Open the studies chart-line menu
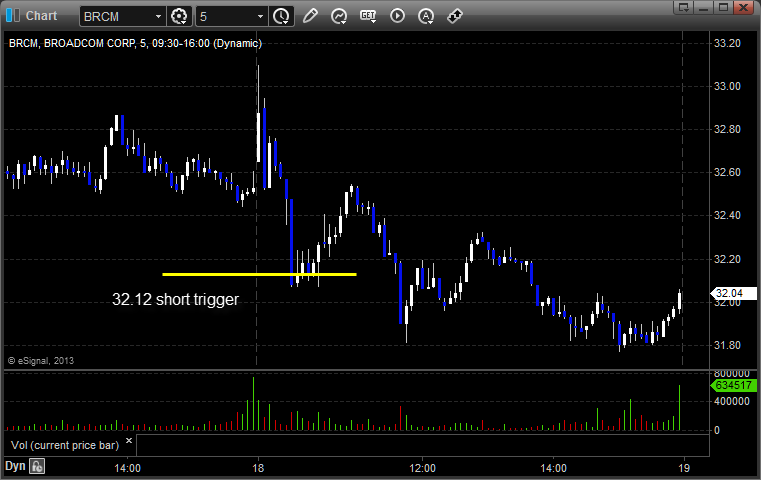761x480 pixels. (x=339, y=16)
